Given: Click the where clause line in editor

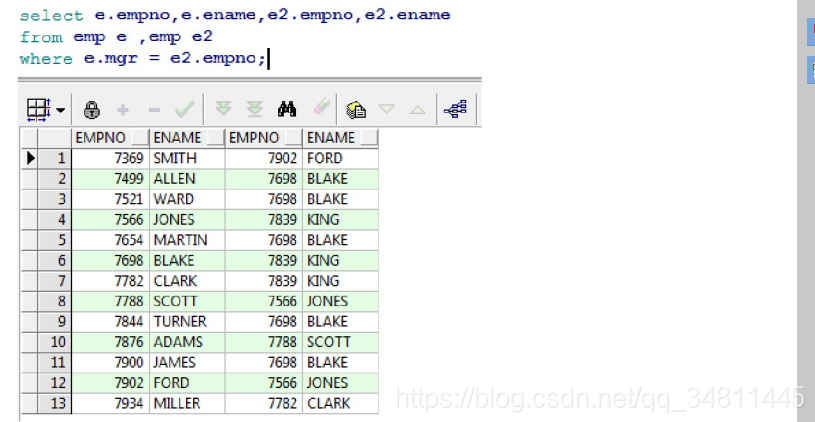Looking at the screenshot, I should (x=143, y=59).
